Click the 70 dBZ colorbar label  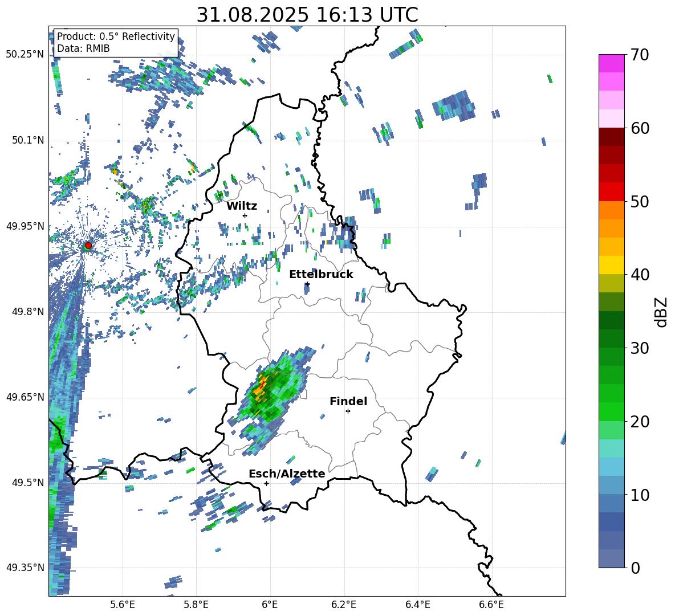(x=640, y=55)
